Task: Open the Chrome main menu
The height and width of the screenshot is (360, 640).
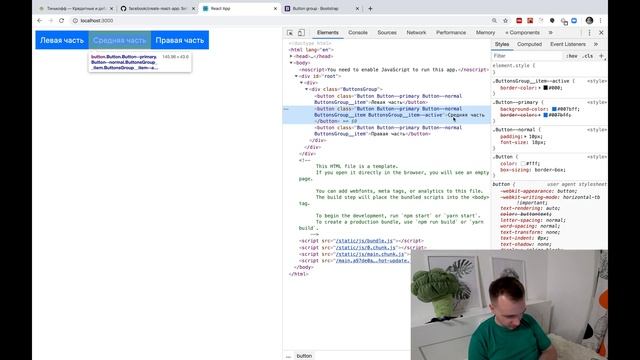Action: point(600,20)
